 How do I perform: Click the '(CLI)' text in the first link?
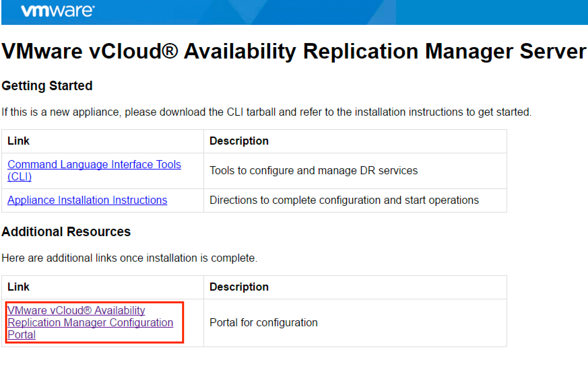20,177
